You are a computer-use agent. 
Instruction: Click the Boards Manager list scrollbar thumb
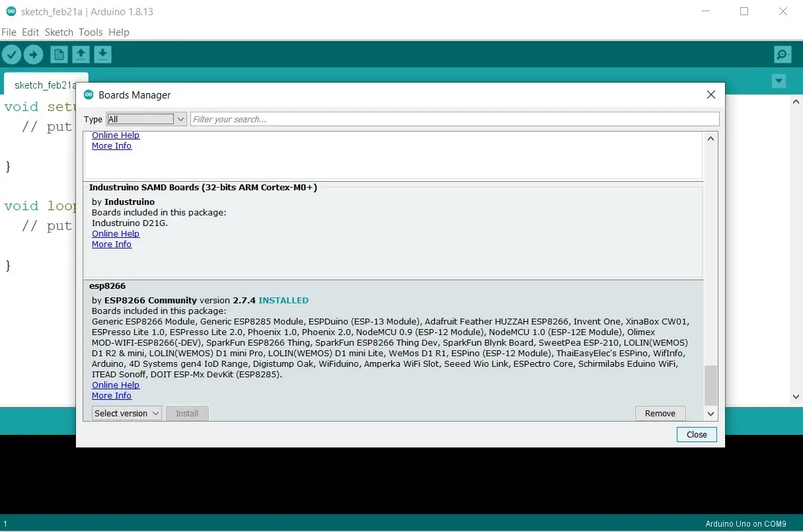pos(710,385)
